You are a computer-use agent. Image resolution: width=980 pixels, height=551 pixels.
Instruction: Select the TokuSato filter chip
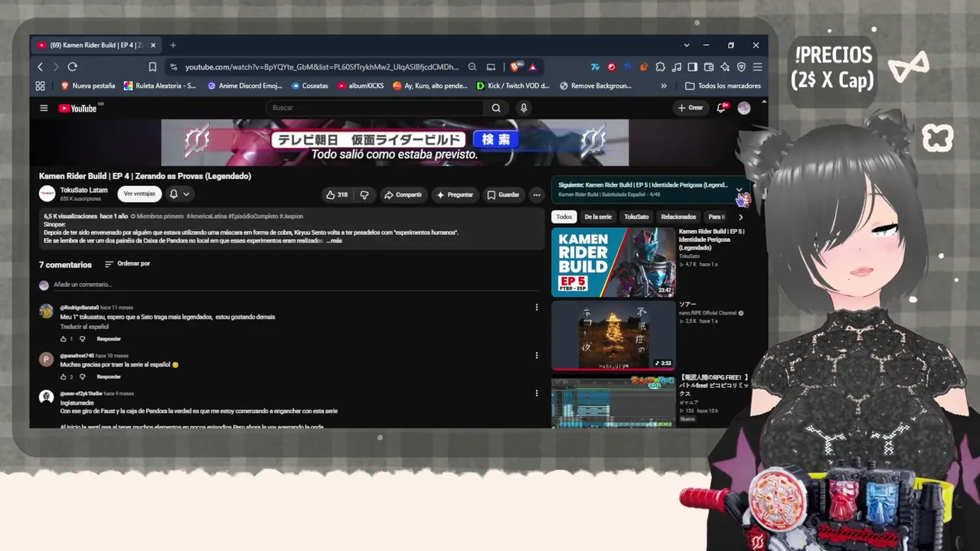pos(636,217)
